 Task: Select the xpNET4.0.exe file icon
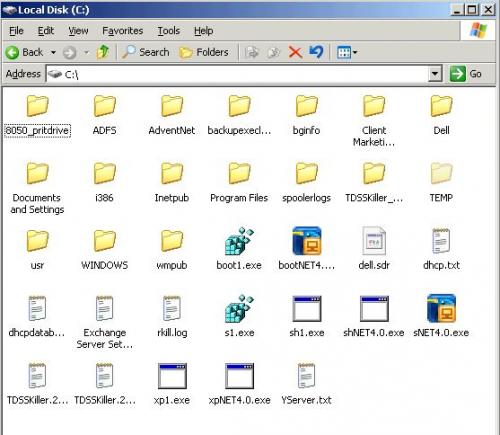coord(239,376)
